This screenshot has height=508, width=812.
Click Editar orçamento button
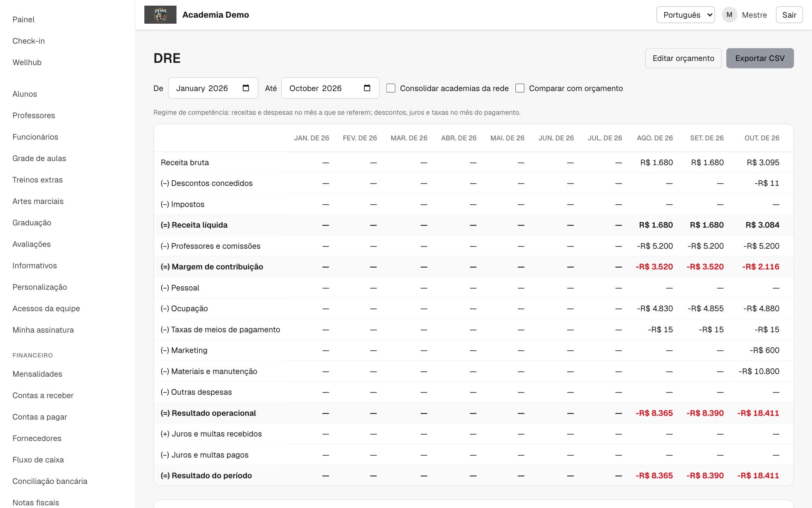(683, 58)
